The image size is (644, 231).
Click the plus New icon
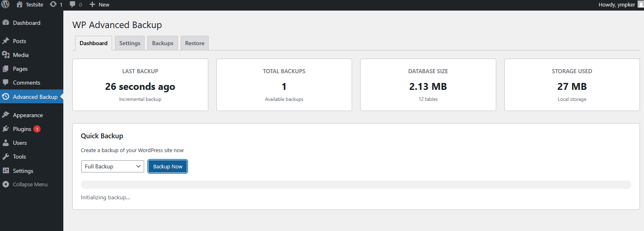point(92,4)
